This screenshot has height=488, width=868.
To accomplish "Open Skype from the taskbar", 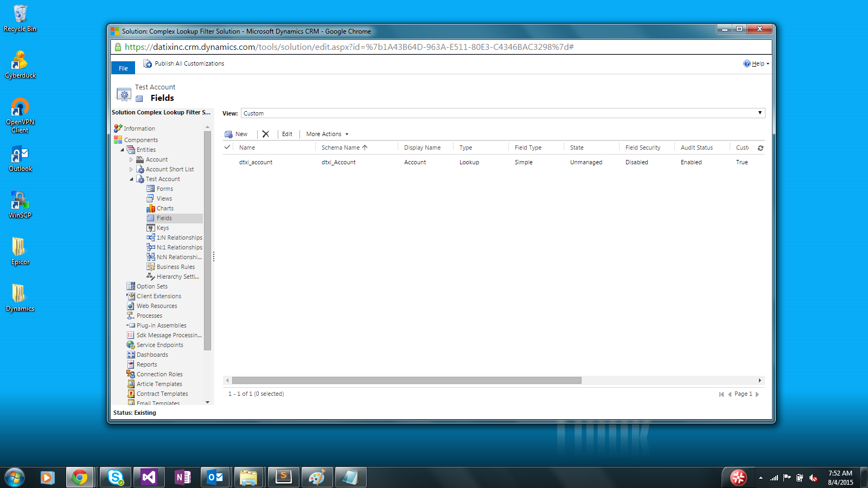I will [115, 477].
